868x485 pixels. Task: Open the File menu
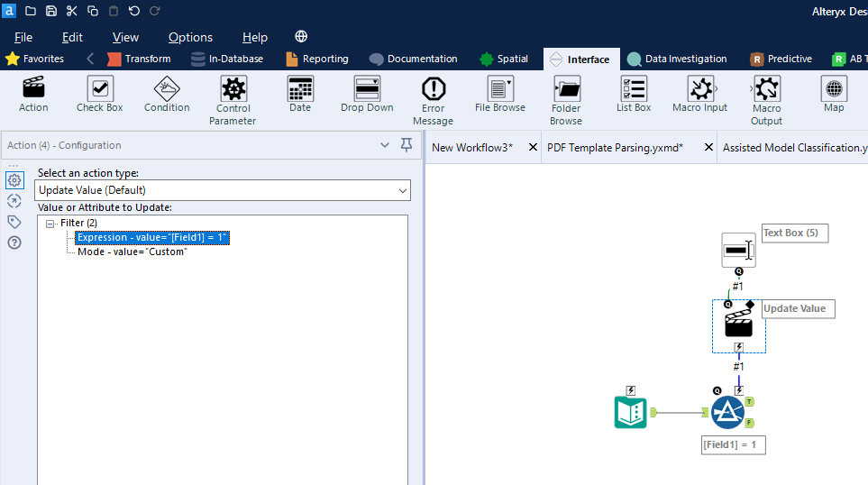tap(23, 37)
